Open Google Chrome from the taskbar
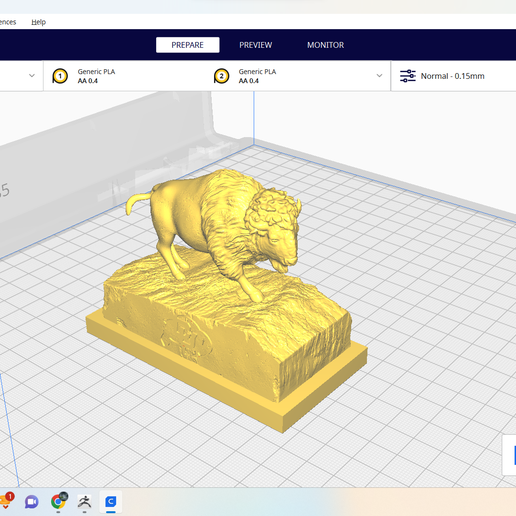The height and width of the screenshot is (516, 516). [x=59, y=501]
